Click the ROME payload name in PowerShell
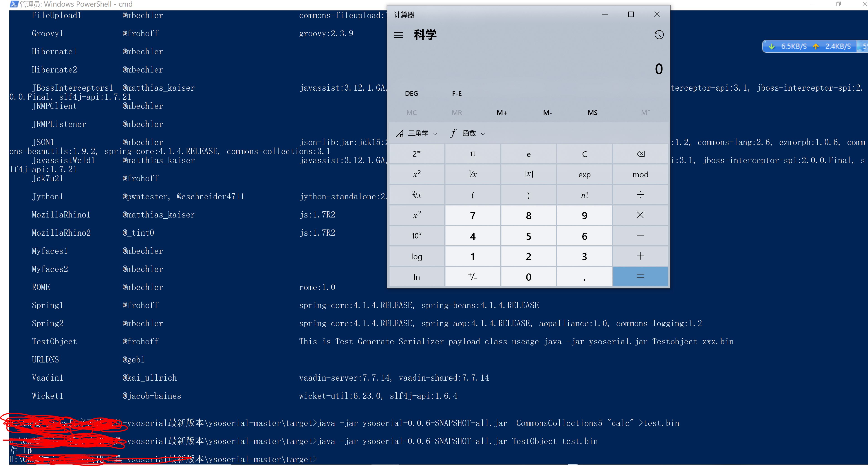The height and width of the screenshot is (466, 868). (x=41, y=287)
